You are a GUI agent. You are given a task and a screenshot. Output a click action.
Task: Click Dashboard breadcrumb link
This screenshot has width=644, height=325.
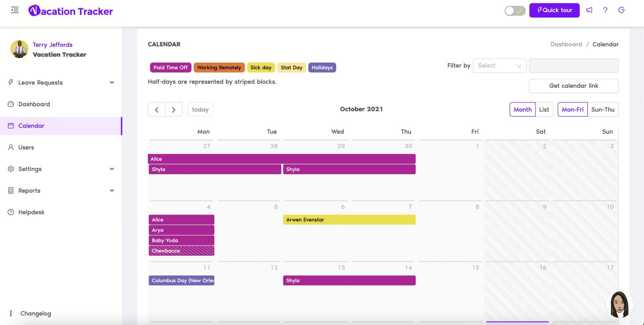(566, 44)
